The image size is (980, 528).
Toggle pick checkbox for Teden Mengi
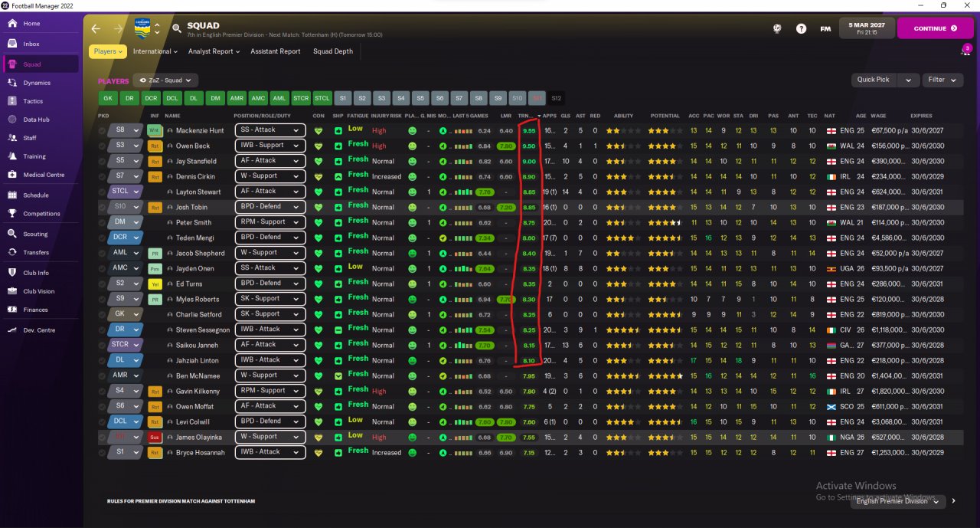pyautogui.click(x=102, y=238)
